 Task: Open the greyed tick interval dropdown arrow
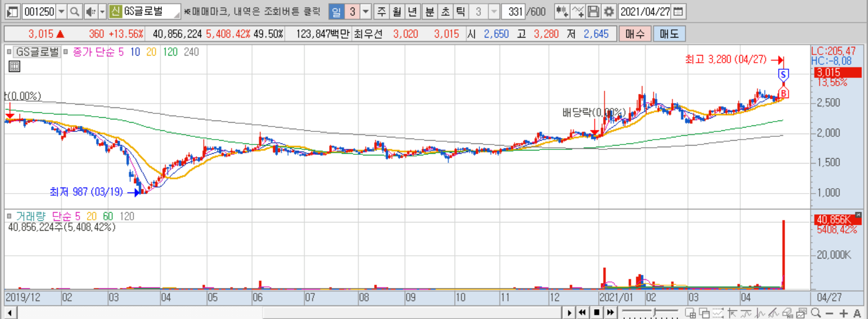(x=493, y=11)
